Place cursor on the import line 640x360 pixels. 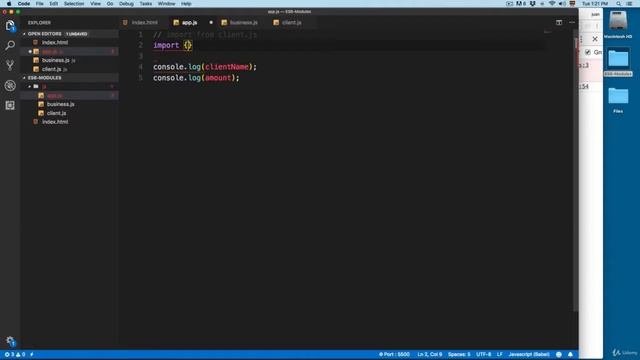tap(172, 45)
